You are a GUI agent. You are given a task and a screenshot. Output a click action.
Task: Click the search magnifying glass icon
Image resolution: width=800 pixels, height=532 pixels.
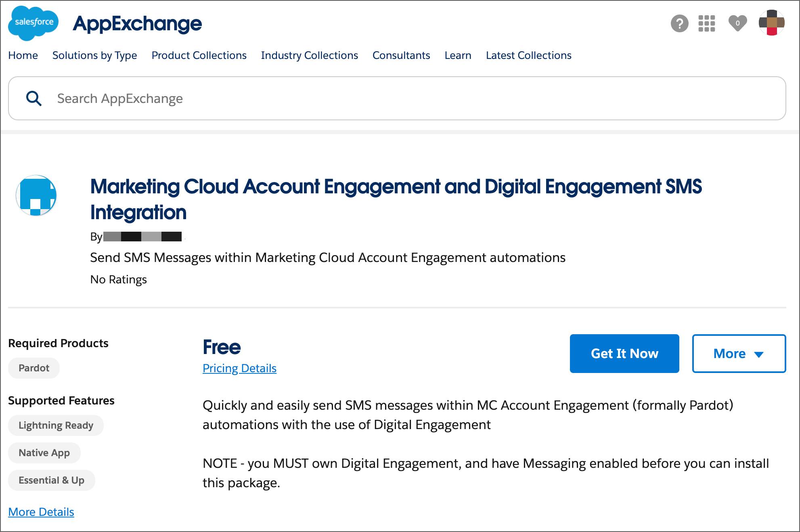pyautogui.click(x=33, y=97)
